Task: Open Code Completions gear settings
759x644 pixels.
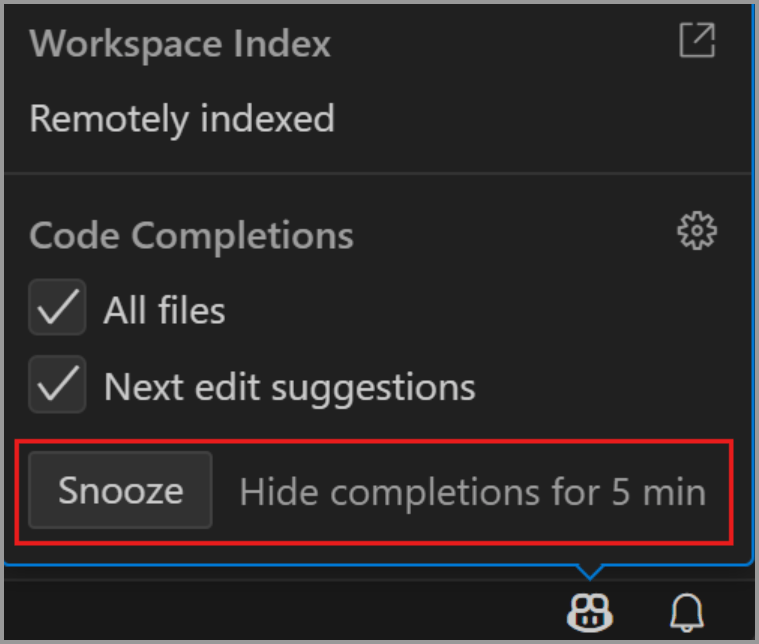Action: (x=697, y=233)
